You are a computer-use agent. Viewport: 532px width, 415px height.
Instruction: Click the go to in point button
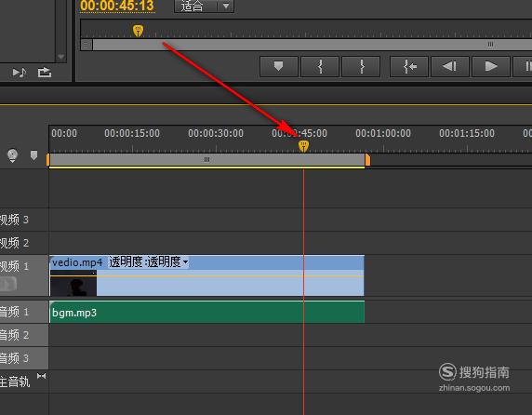(409, 66)
